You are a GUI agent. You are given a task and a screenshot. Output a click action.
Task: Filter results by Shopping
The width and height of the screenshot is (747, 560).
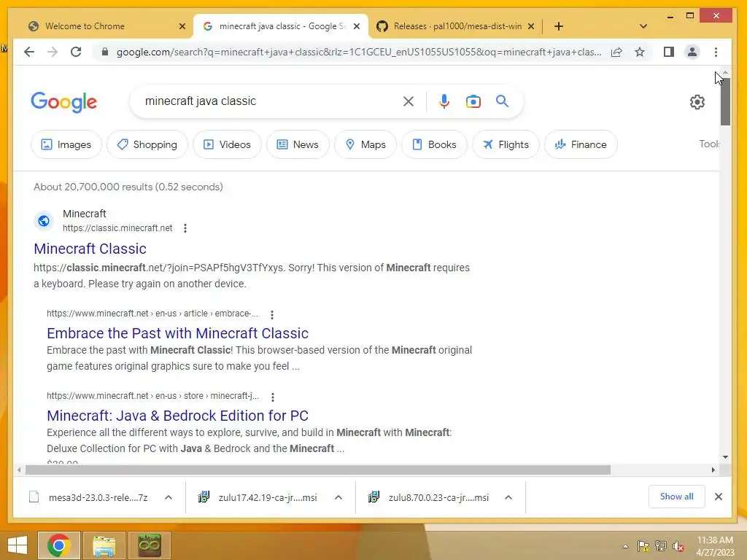147,144
